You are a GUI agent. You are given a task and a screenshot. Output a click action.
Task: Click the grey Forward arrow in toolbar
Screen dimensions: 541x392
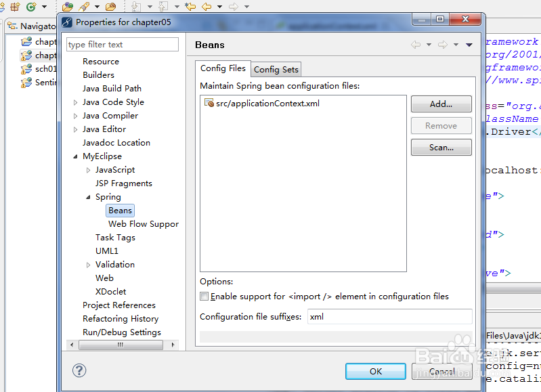click(234, 7)
